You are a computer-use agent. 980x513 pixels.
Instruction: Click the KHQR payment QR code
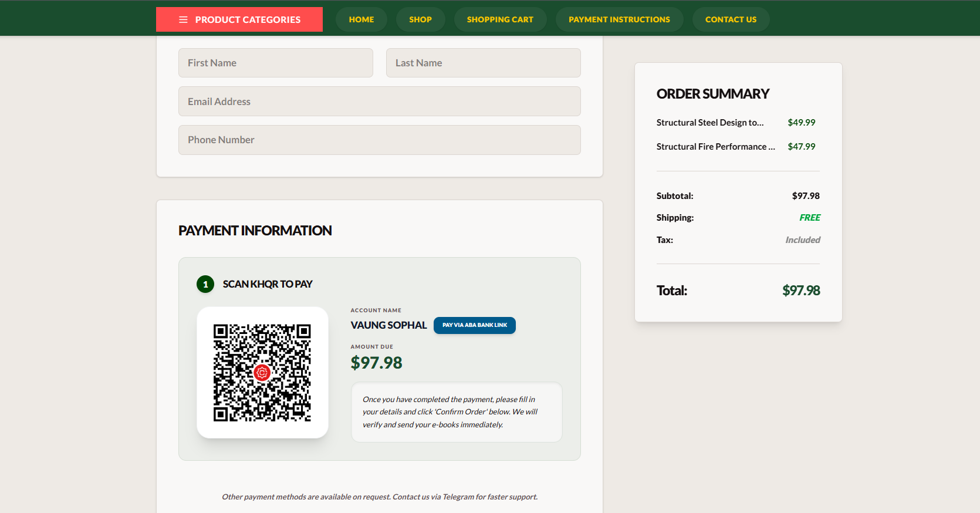[x=262, y=373]
